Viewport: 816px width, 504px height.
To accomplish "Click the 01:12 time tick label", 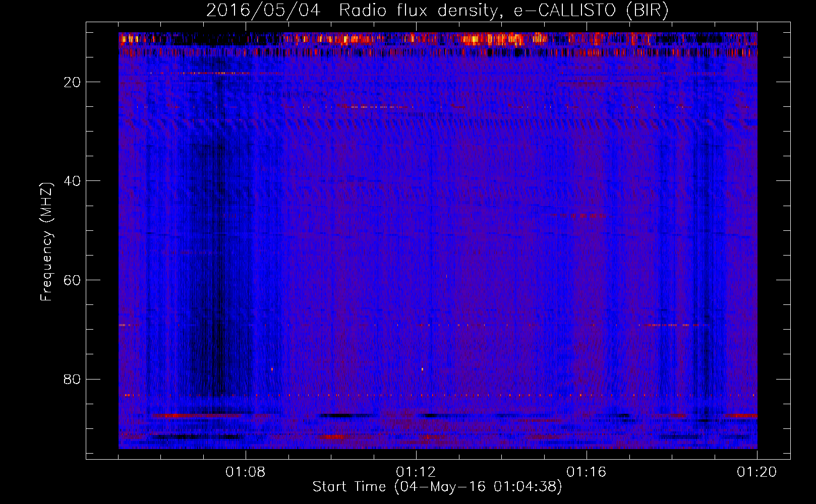I will [x=416, y=472].
